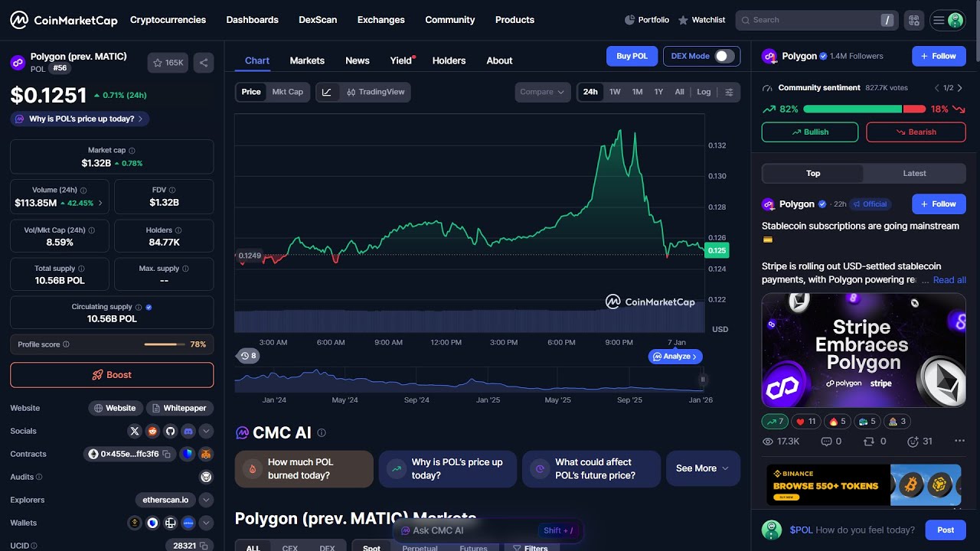Click the chart events marker badge showing 8
The width and height of the screenshot is (980, 551).
pos(248,356)
